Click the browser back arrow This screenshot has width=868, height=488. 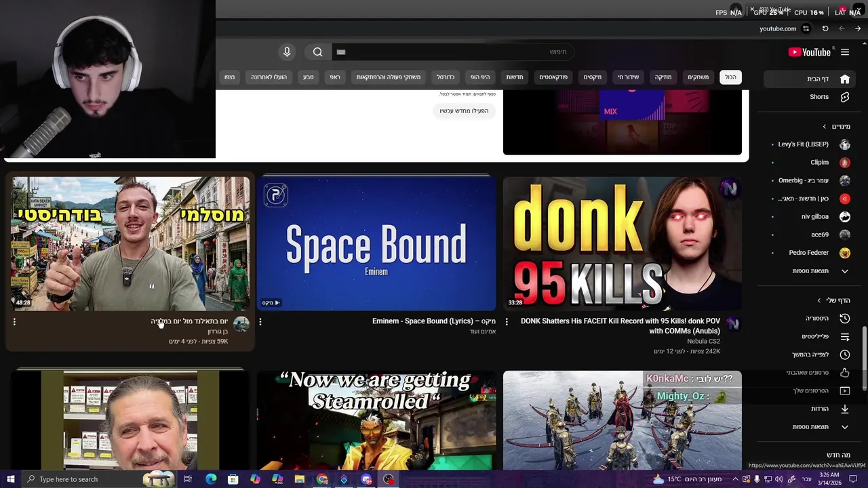[x=842, y=28]
